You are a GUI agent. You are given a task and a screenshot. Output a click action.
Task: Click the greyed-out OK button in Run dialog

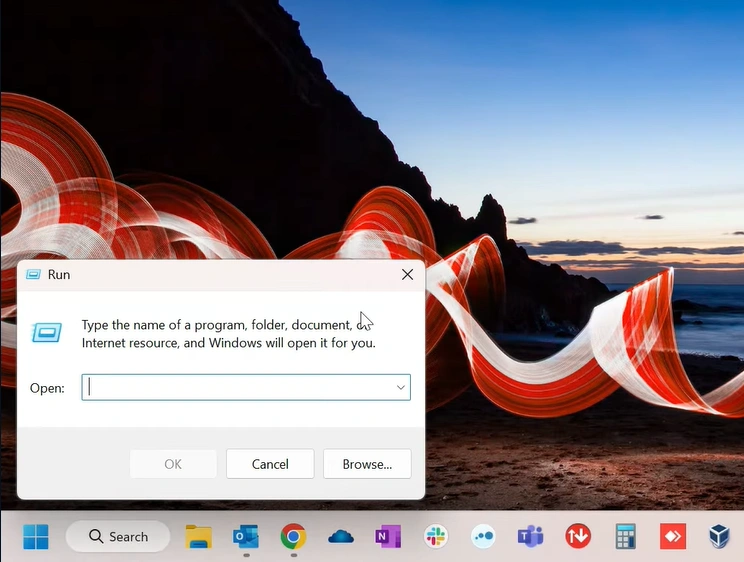click(x=173, y=464)
